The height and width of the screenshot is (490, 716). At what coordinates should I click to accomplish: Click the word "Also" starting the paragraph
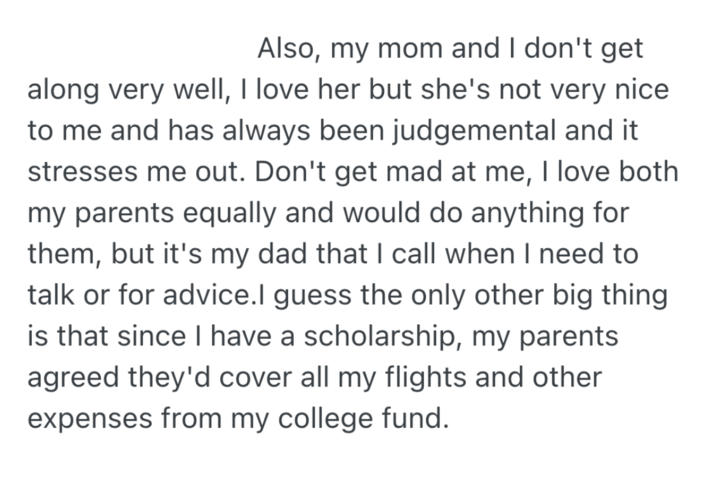[289, 49]
